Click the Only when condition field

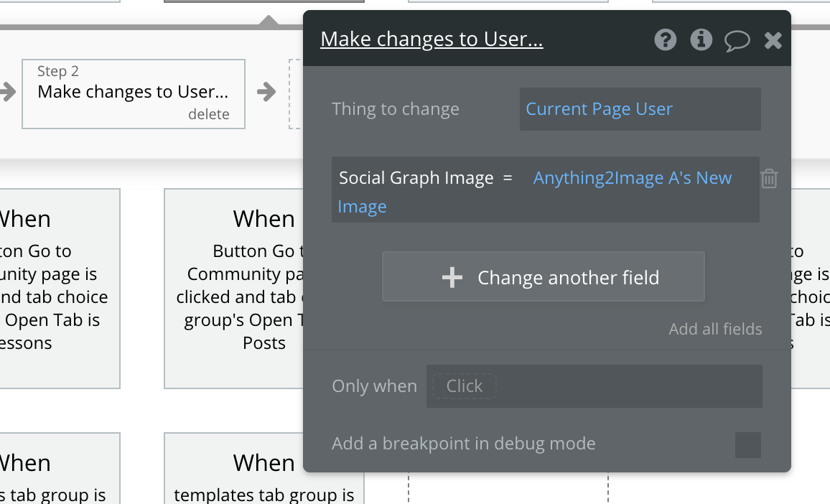[625, 386]
